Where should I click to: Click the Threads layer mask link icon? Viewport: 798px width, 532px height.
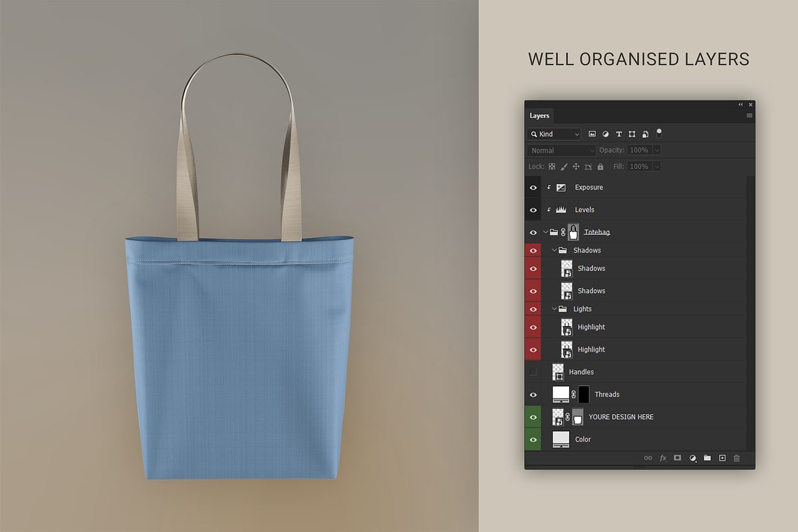coord(574,394)
